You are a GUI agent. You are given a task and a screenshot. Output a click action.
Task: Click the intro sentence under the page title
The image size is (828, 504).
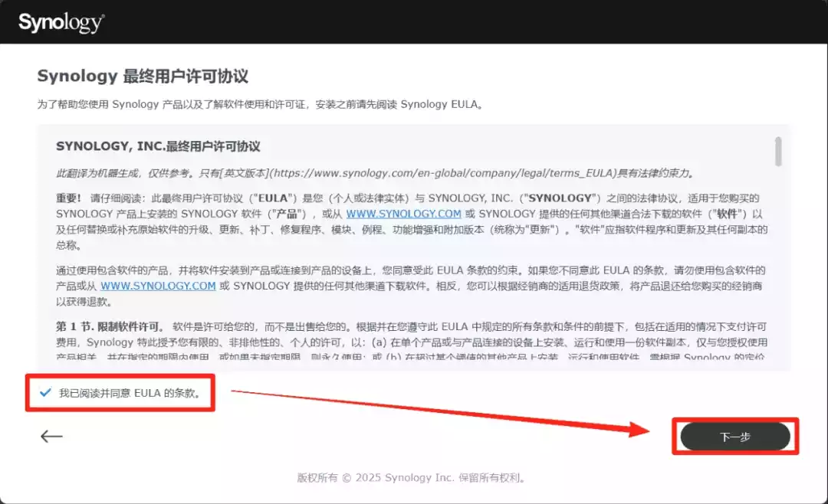261,104
